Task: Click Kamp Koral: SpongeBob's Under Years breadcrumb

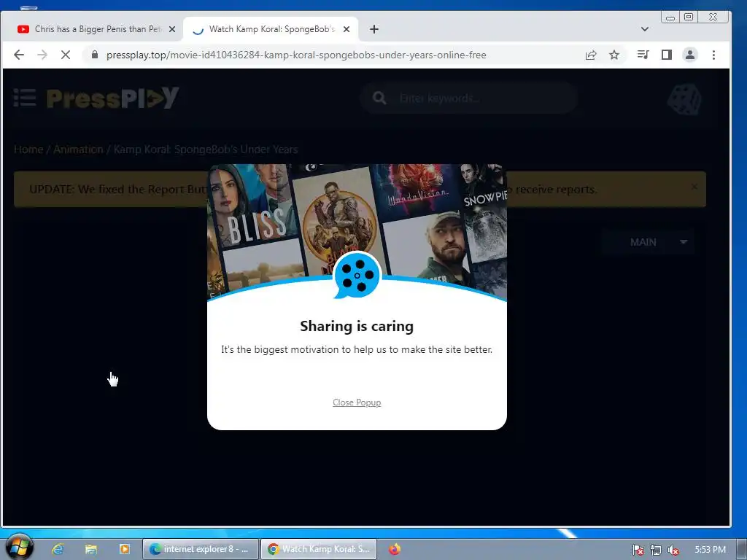Action: click(206, 149)
